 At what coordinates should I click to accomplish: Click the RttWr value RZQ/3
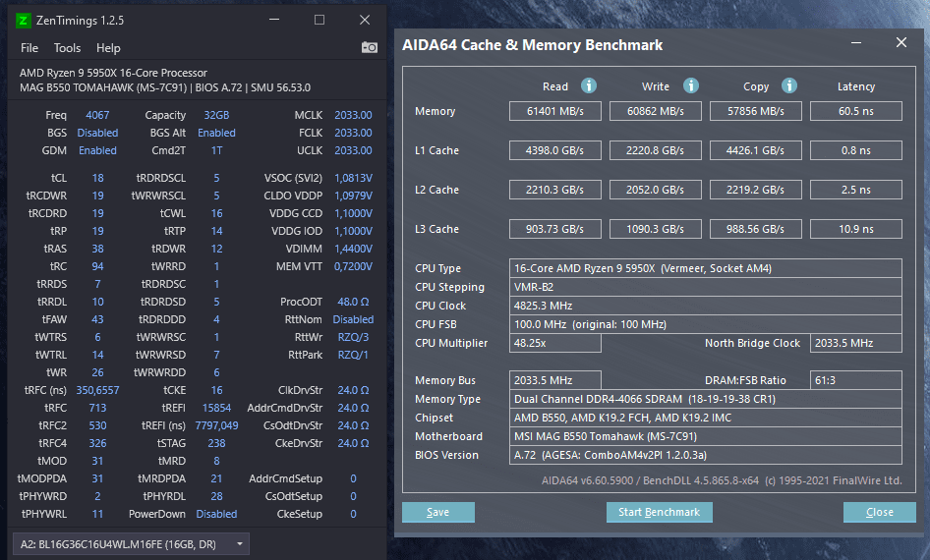[x=353, y=337]
